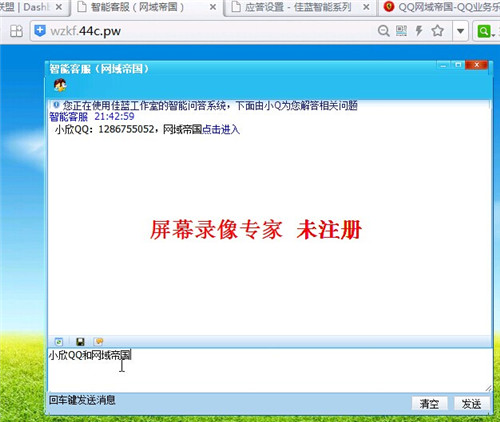The image size is (500, 422).
Task: Click the customer service avatar icon
Action: click(x=60, y=86)
